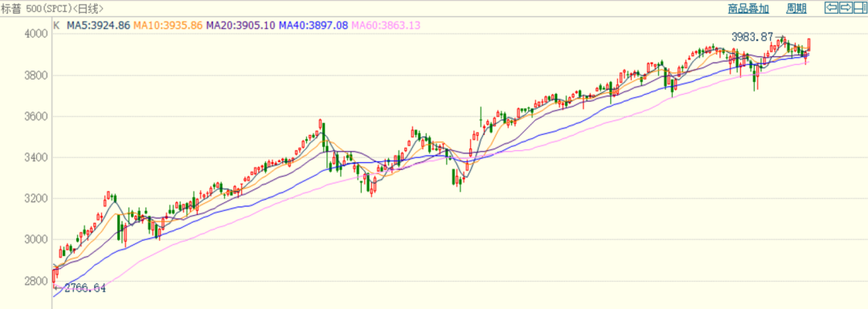Open the 商品叠加 overlay link
This screenshot has height=309, width=868.
748,8
